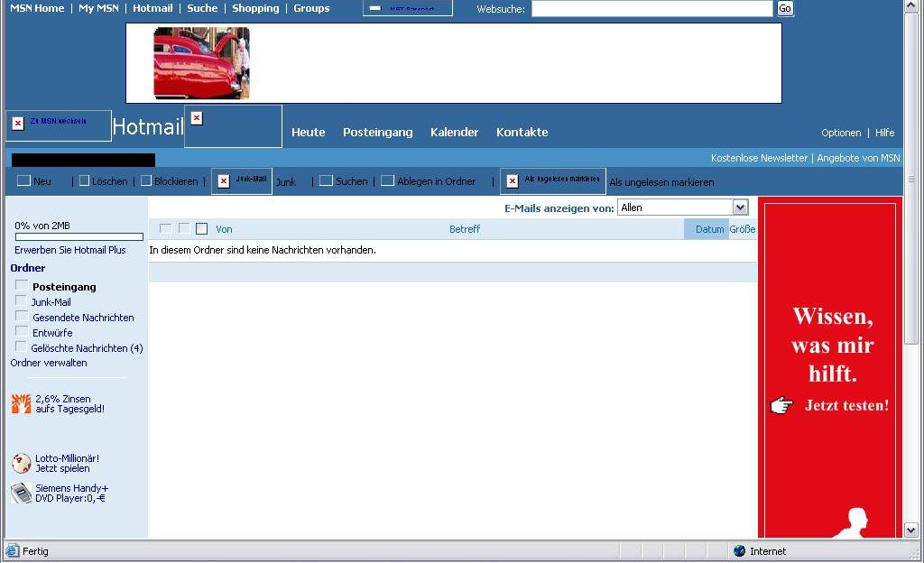Click the Go search button
This screenshot has width=924, height=563.
point(785,8)
